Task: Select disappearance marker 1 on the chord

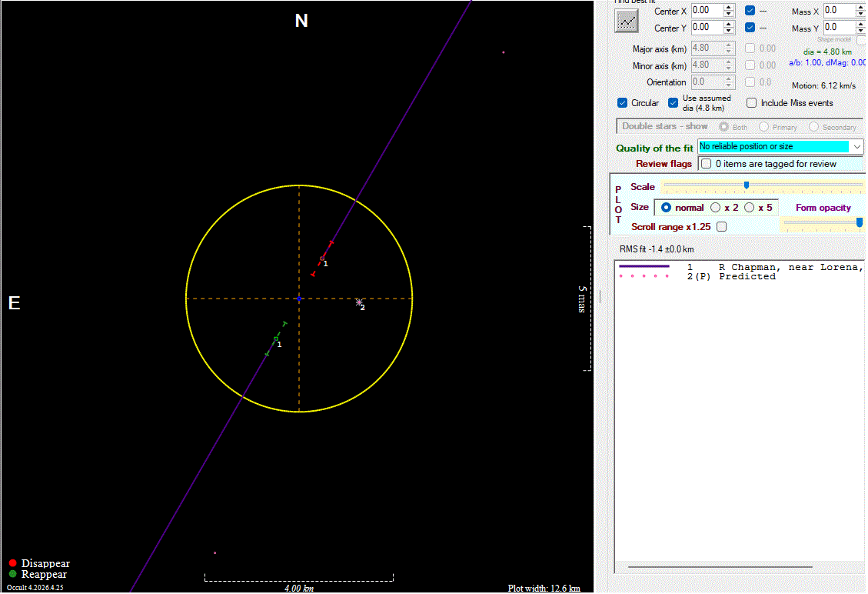Action: click(322, 259)
